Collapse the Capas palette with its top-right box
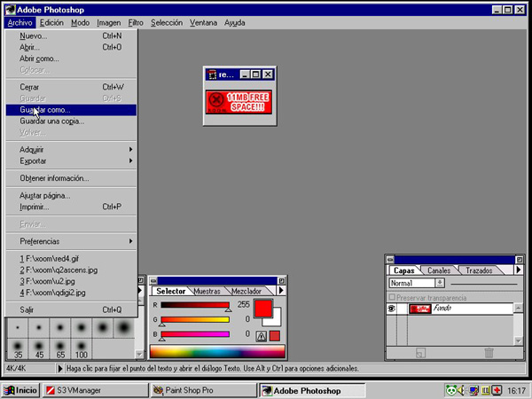The width and height of the screenshot is (532, 399). coord(519,260)
